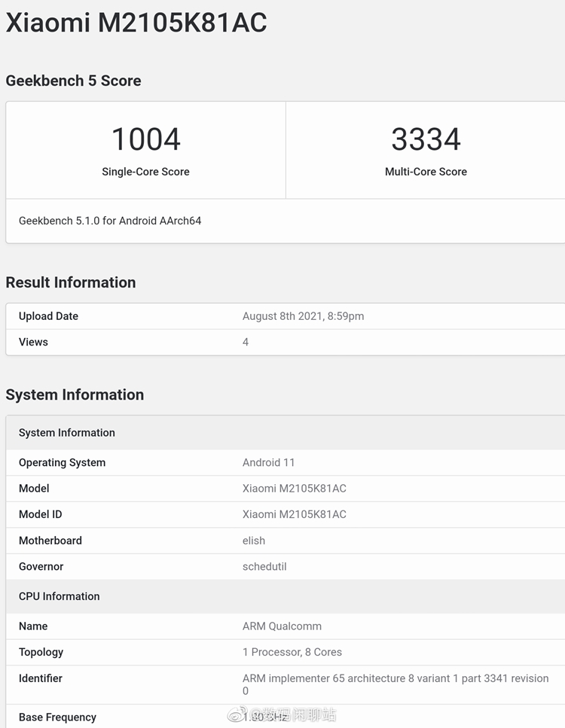Click the CPU Information section header
The width and height of the screenshot is (565, 728).
coord(286,596)
